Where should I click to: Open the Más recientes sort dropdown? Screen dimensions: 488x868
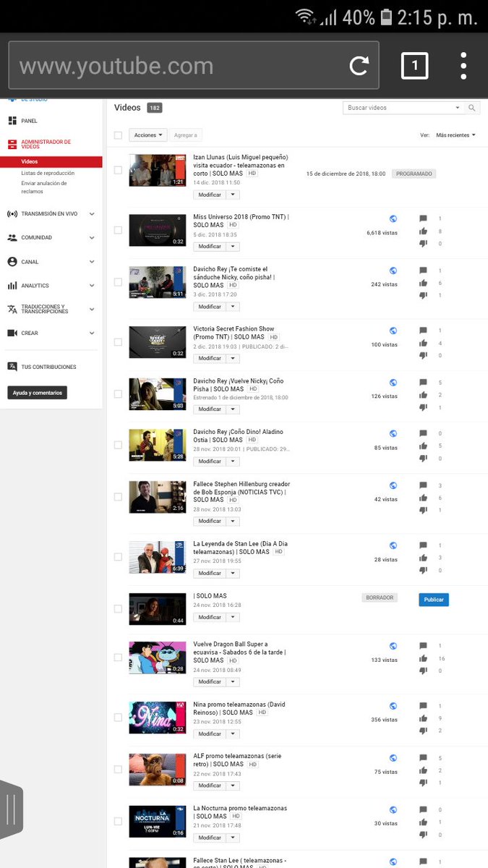pyautogui.click(x=455, y=135)
